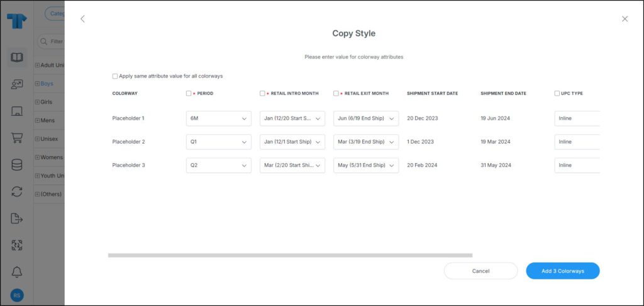
Task: Tick the RETAIL INTRO MONTH column checkbox
Action: [262, 93]
